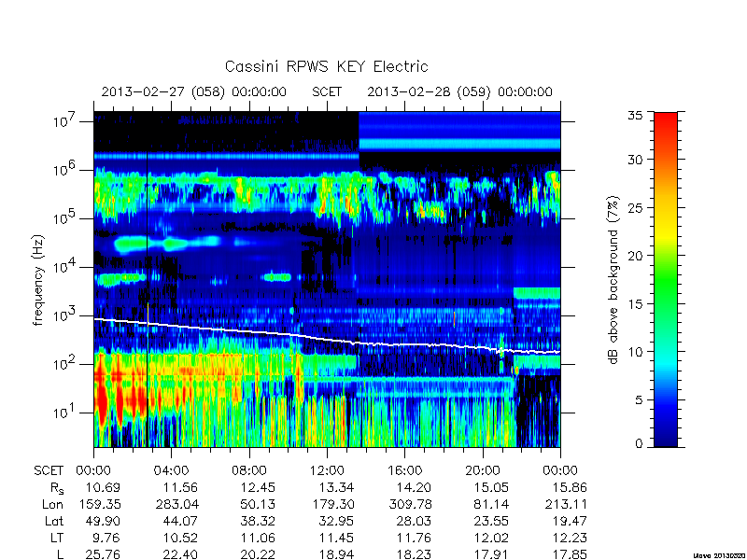Click the LT value 11.06

pyautogui.click(x=258, y=539)
